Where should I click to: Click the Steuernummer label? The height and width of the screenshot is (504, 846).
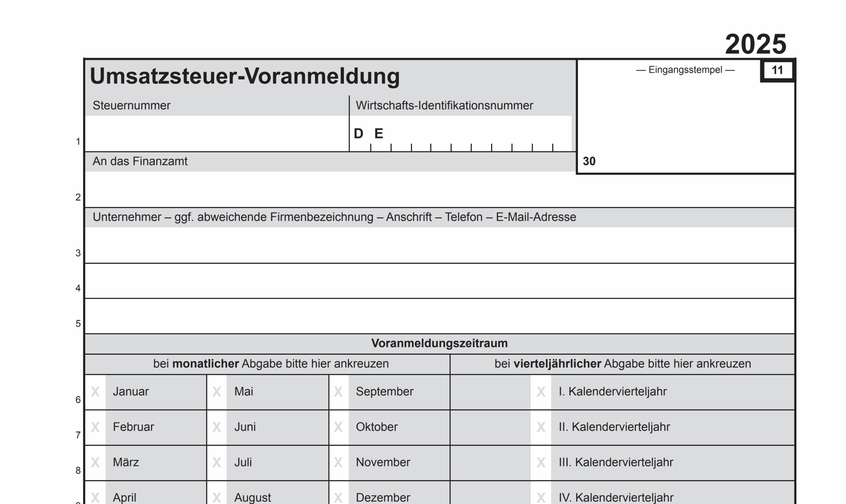point(132,106)
